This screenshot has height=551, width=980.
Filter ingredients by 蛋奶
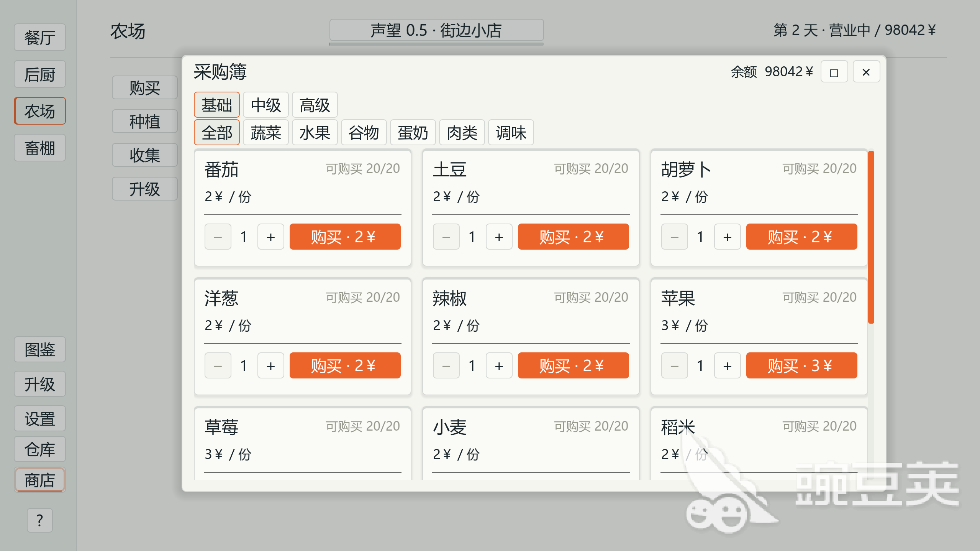pos(413,133)
